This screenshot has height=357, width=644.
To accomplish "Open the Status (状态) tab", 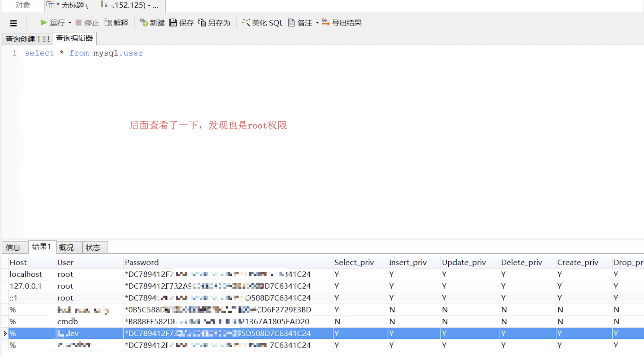I will coord(95,247).
